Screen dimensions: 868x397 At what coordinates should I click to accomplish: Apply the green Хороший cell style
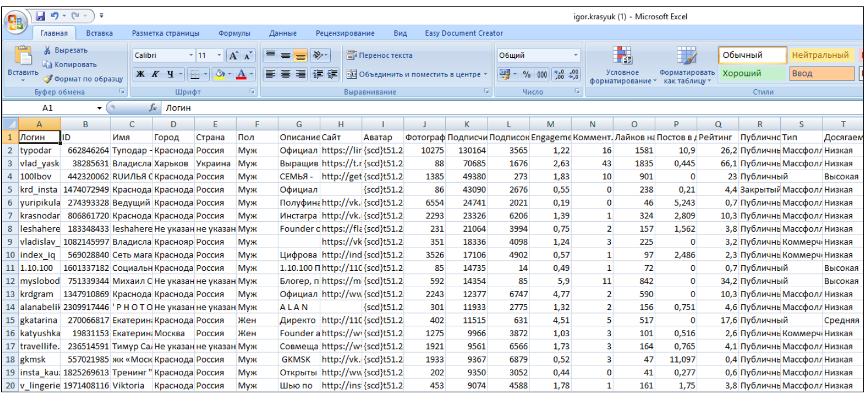tap(752, 74)
